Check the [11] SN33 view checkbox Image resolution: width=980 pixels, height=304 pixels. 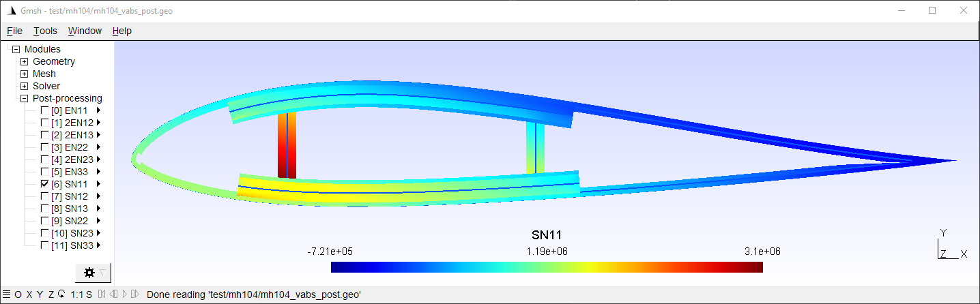point(44,245)
